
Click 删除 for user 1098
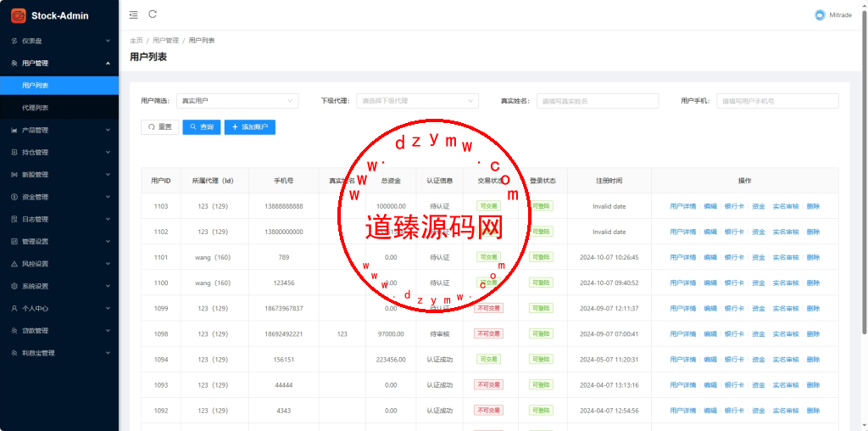(x=813, y=333)
